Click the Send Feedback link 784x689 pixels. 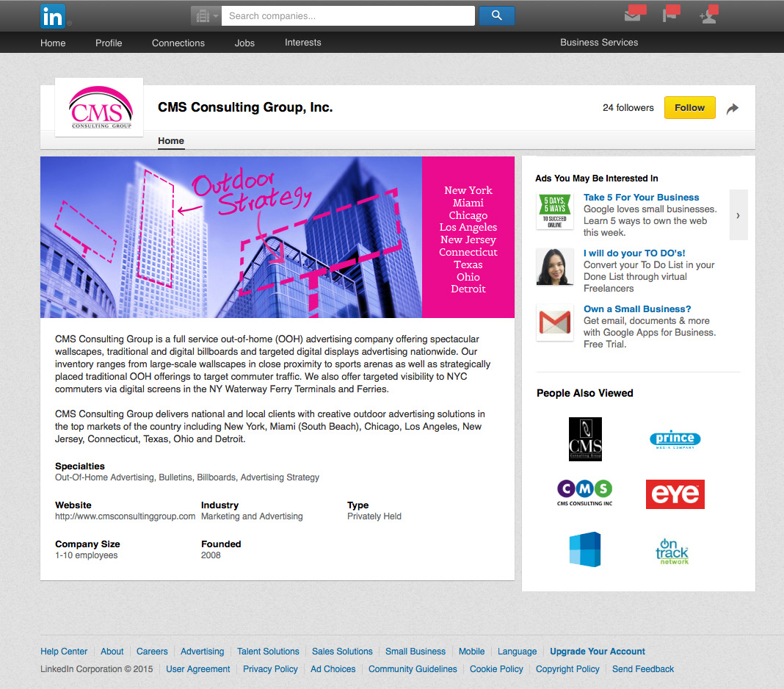[x=643, y=669]
